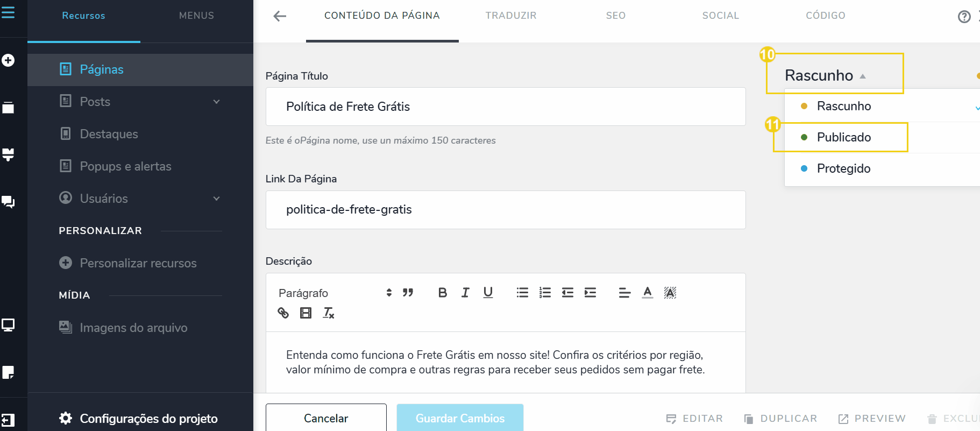Viewport: 980px width, 431px height.
Task: Insert a video with the film icon
Action: click(306, 313)
